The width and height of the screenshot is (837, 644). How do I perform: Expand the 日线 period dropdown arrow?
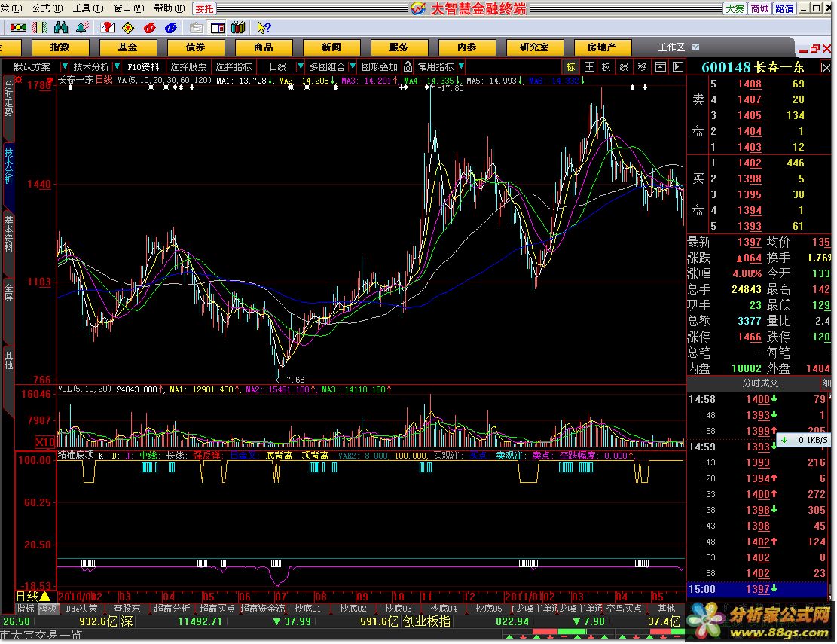pyautogui.click(x=301, y=66)
